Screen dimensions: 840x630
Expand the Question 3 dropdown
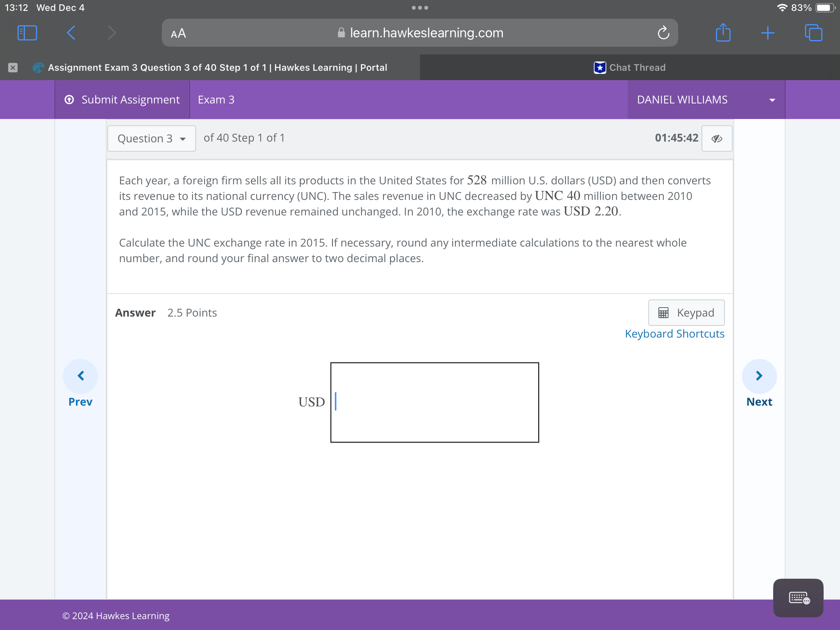152,138
